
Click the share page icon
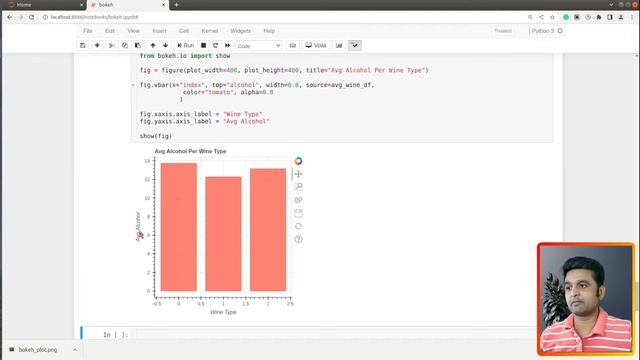tap(541, 17)
